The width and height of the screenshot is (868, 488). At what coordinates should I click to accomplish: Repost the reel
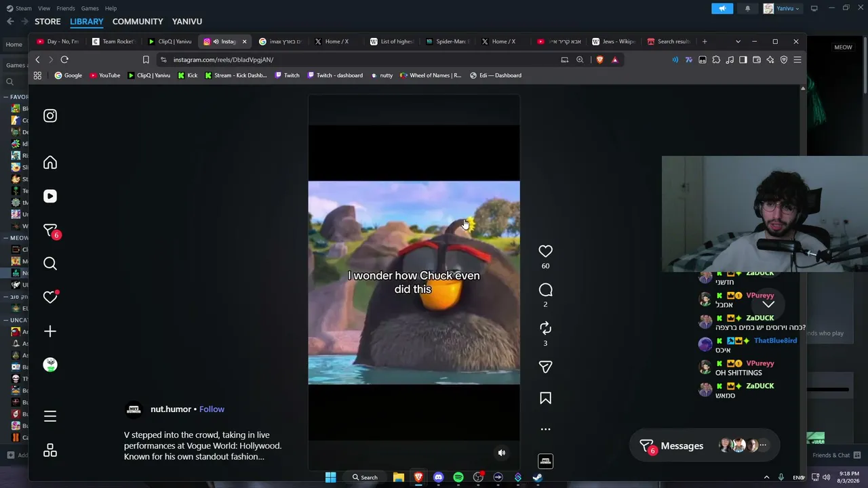[545, 329]
